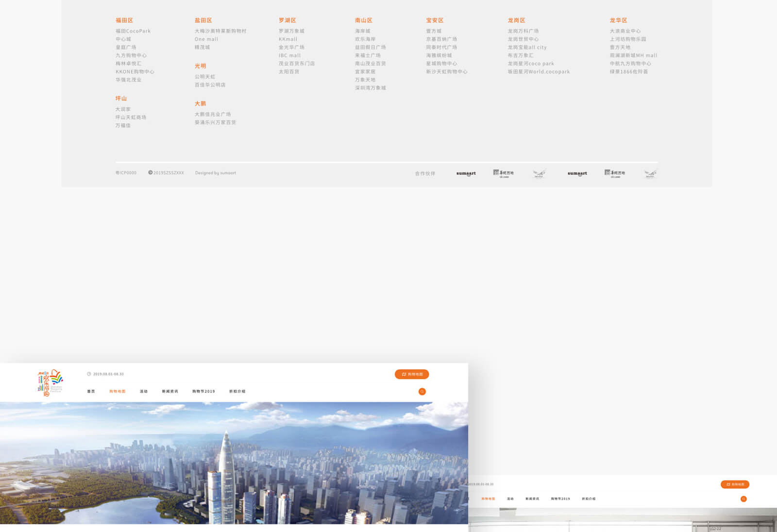Open the 龙岗星河coco park link
Viewport: 777px width, 532px height.
click(531, 64)
